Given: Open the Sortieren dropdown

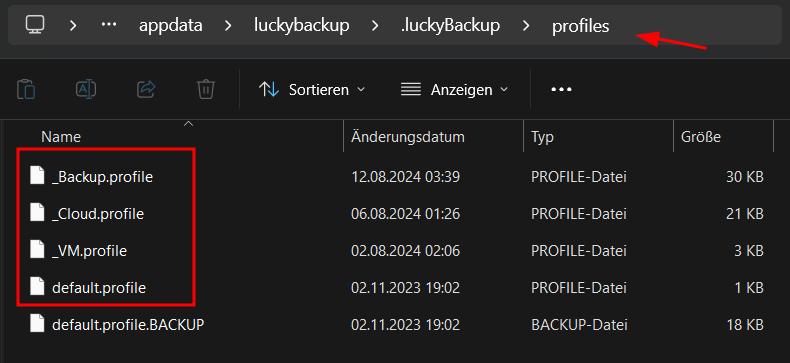Looking at the screenshot, I should click(311, 90).
